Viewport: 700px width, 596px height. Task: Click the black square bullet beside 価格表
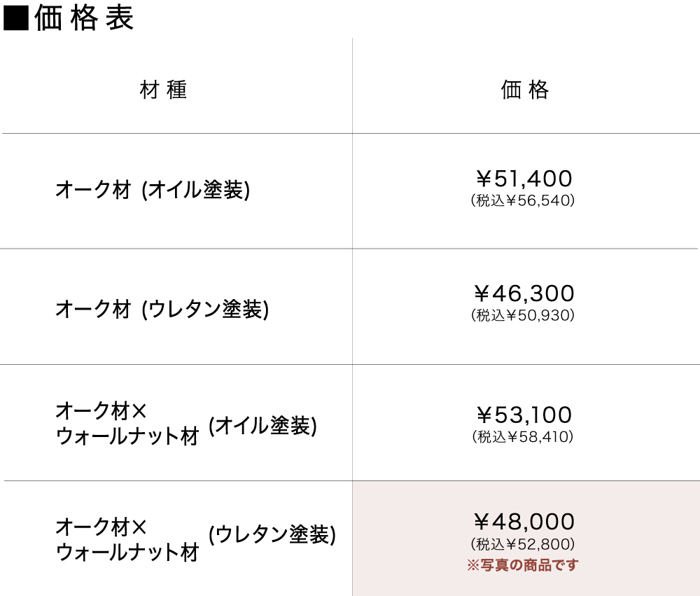tap(15, 19)
